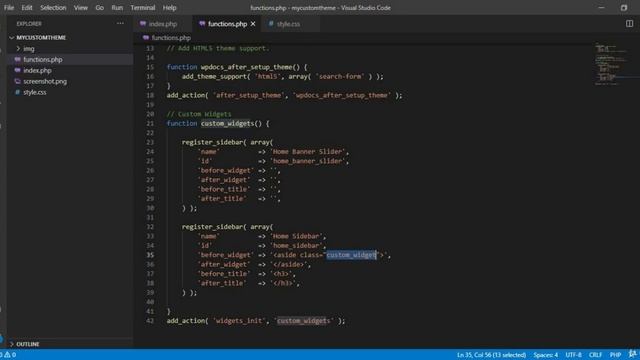
Task: Click the '</aside>' string on line 36
Action: (288, 264)
